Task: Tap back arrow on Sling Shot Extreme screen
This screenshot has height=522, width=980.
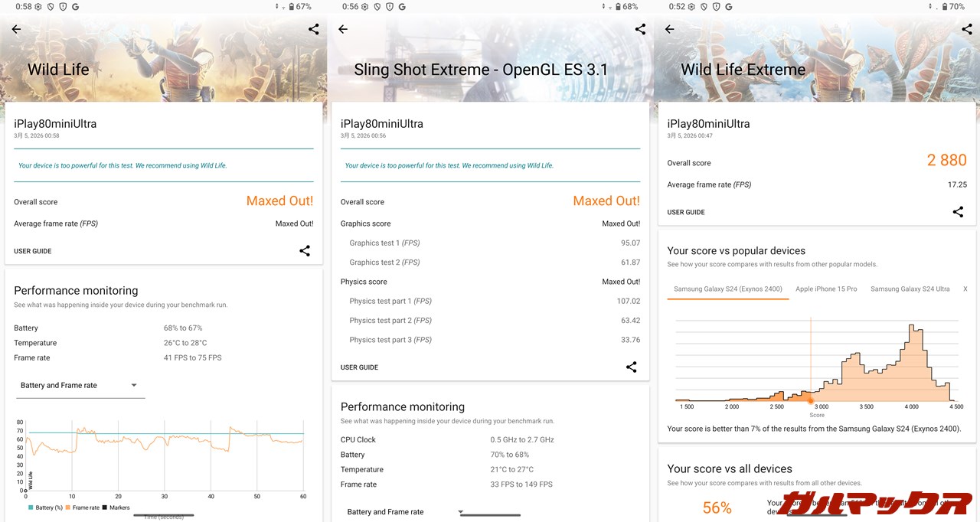Action: pos(343,30)
